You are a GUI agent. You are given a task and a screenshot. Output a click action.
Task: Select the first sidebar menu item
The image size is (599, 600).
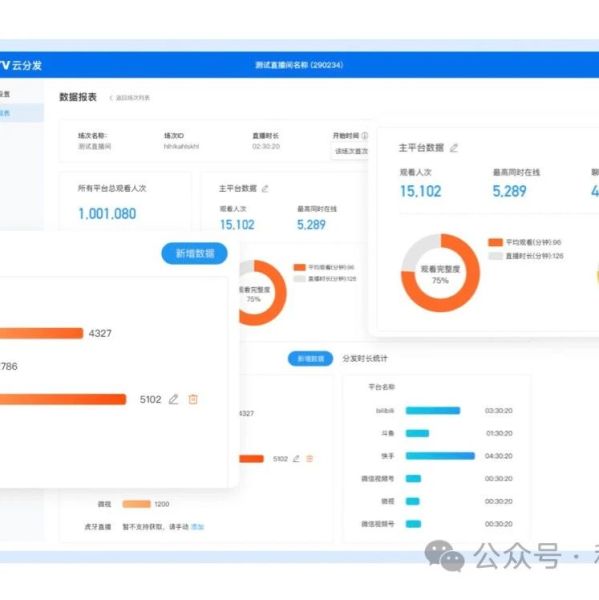pos(21,94)
